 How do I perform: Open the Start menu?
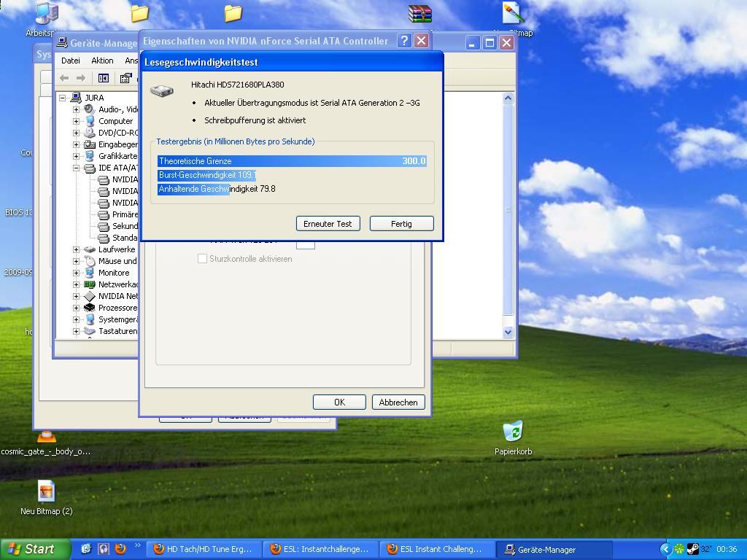click(x=35, y=550)
